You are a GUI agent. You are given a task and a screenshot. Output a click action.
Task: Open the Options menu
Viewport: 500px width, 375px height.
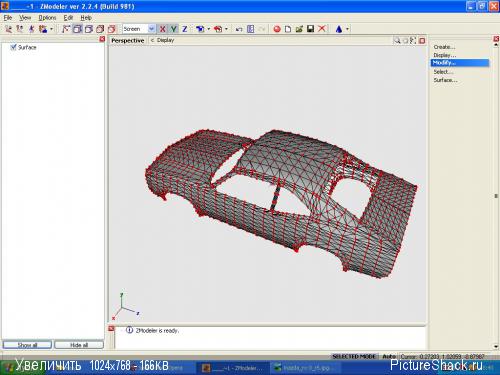click(47, 18)
